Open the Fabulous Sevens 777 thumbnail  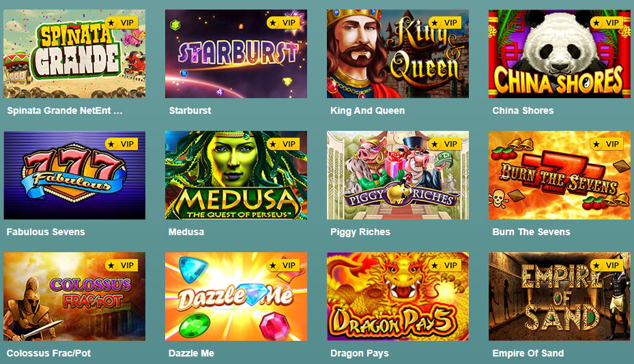[x=74, y=175]
